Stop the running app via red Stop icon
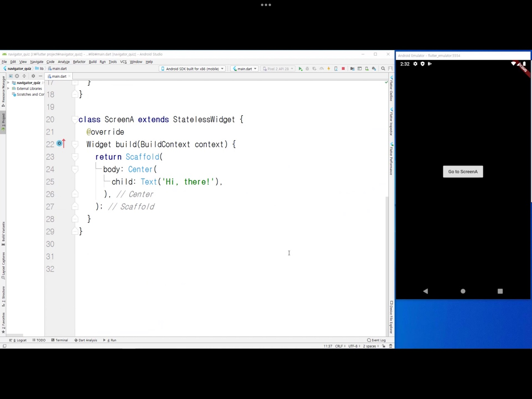The height and width of the screenshot is (399, 532). click(x=343, y=69)
